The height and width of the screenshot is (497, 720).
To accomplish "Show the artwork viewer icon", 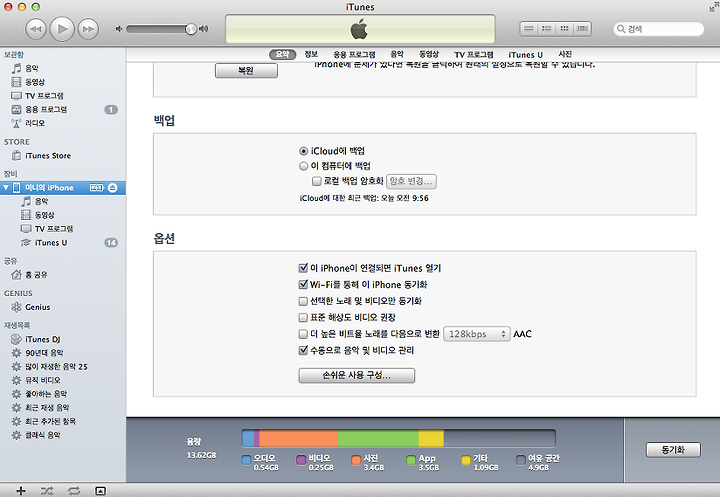I will point(101,491).
